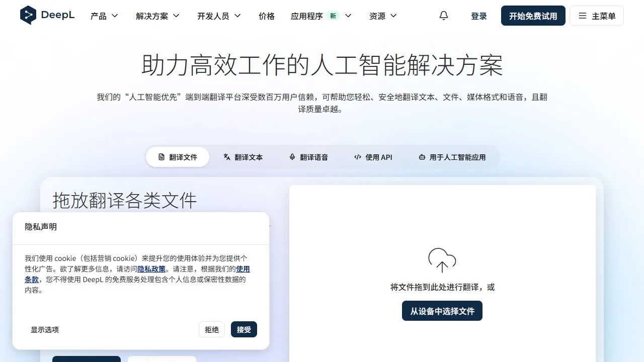Switch to the 用于人工智能应用 tab

click(452, 157)
